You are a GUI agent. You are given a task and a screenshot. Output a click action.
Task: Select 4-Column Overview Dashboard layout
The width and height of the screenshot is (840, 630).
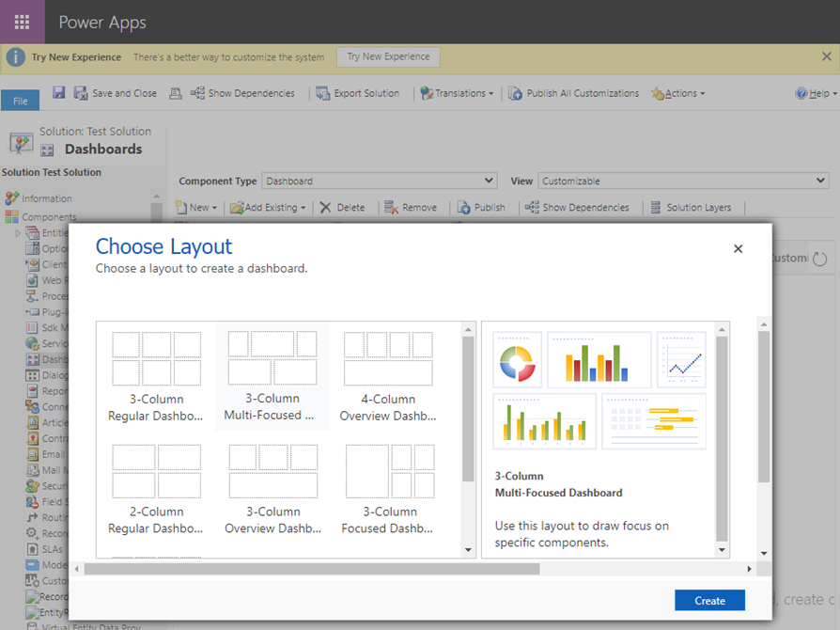click(x=388, y=376)
